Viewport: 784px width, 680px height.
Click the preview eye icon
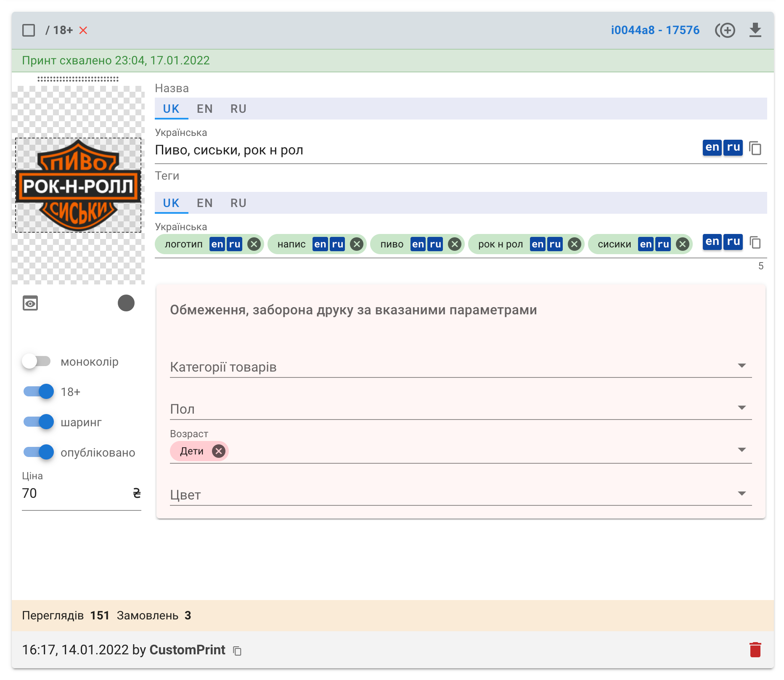(30, 303)
